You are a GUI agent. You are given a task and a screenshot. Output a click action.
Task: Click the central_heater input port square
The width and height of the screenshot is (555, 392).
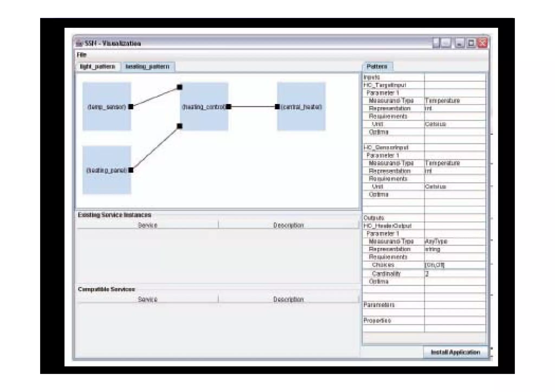point(277,107)
